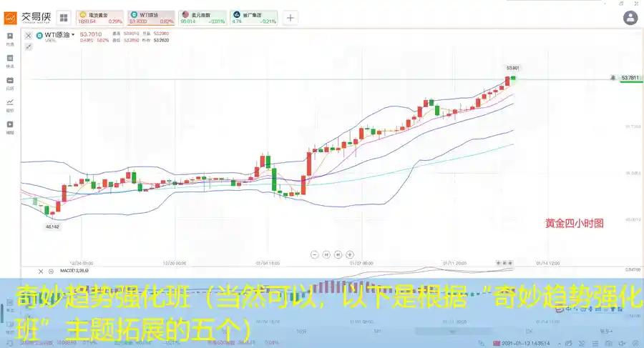
Task: Click the MACD(12,26,9) label
Action: (x=74, y=271)
